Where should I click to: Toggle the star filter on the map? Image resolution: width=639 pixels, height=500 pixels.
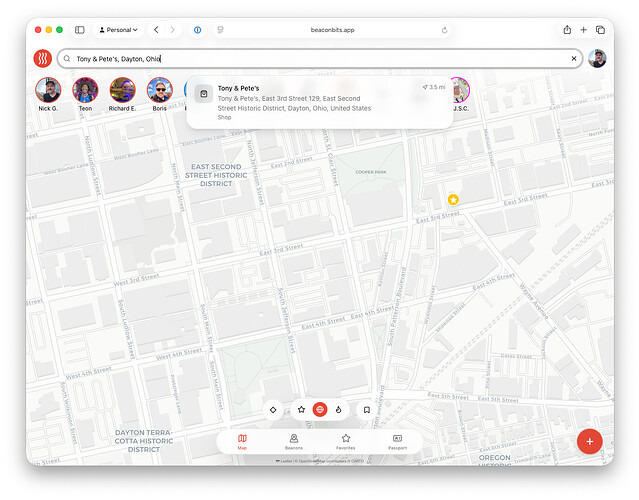(x=301, y=409)
